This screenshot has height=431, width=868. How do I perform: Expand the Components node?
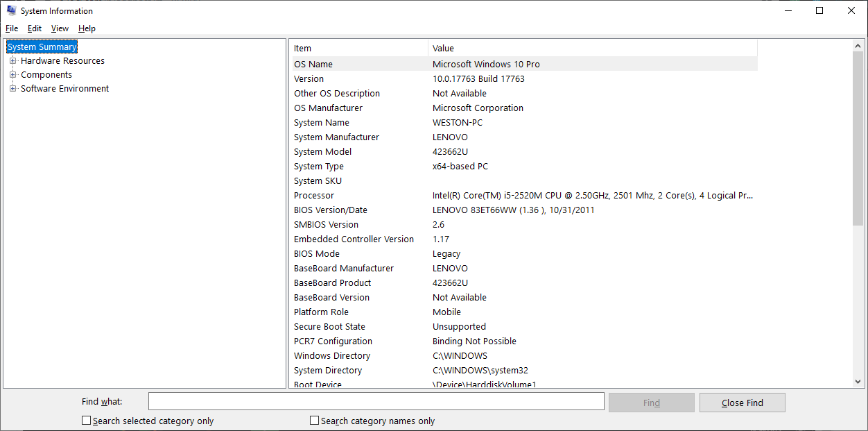[x=12, y=75]
